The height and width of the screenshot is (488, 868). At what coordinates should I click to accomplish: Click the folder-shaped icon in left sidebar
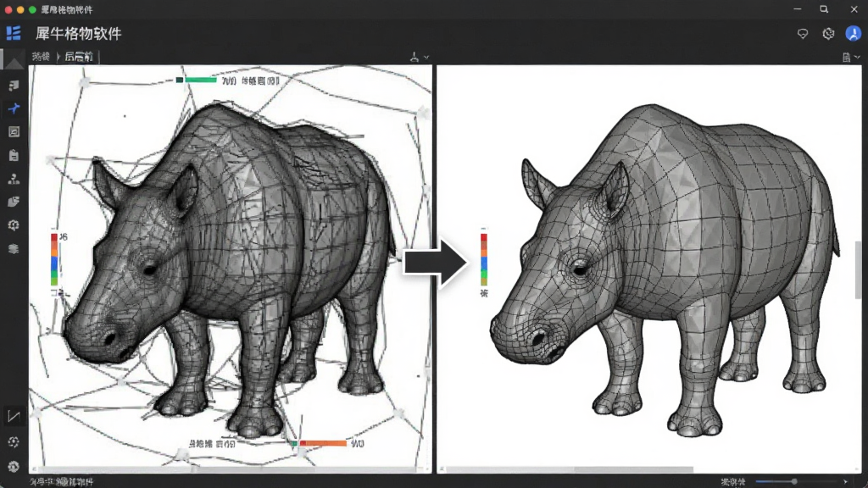14,202
